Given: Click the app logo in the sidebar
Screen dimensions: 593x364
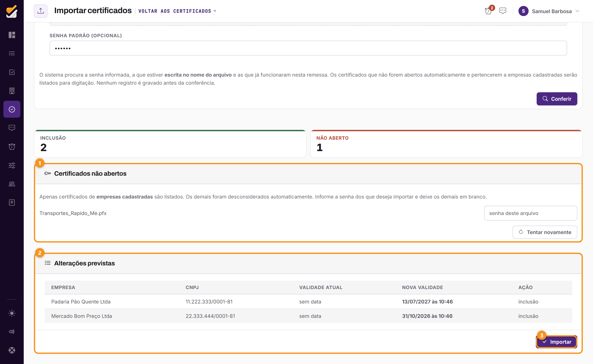Looking at the screenshot, I should coord(12,11).
